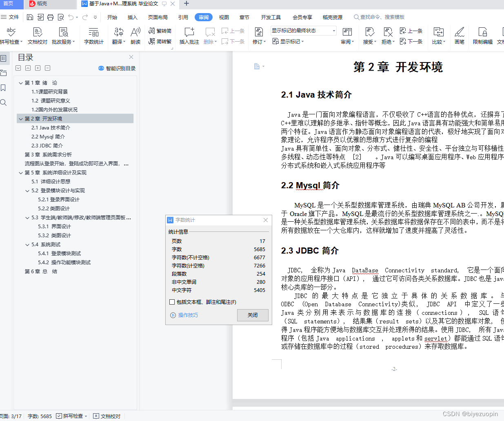Viewport: 504px width, 421px height.
Task: Check the select-all box above the outline tree
Action: coord(18,68)
